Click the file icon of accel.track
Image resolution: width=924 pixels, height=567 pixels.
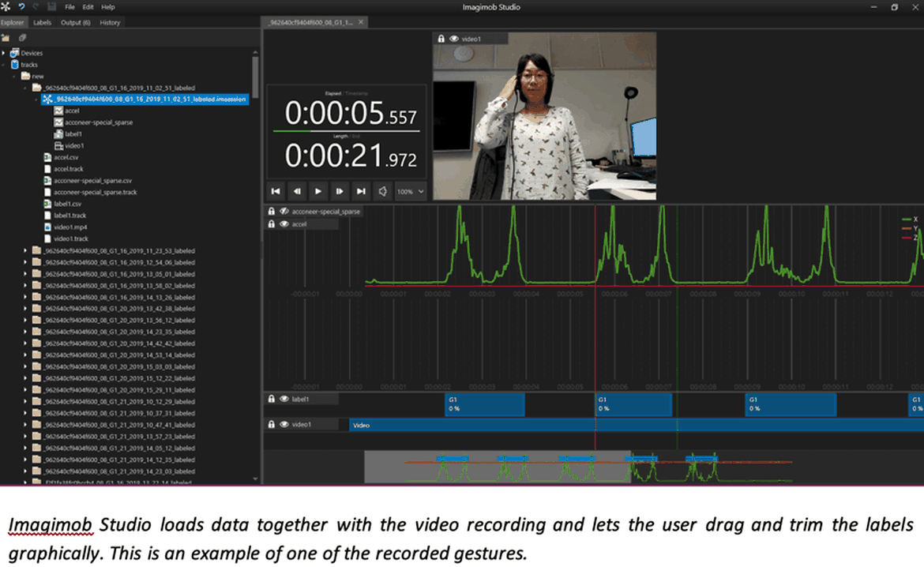(x=47, y=169)
